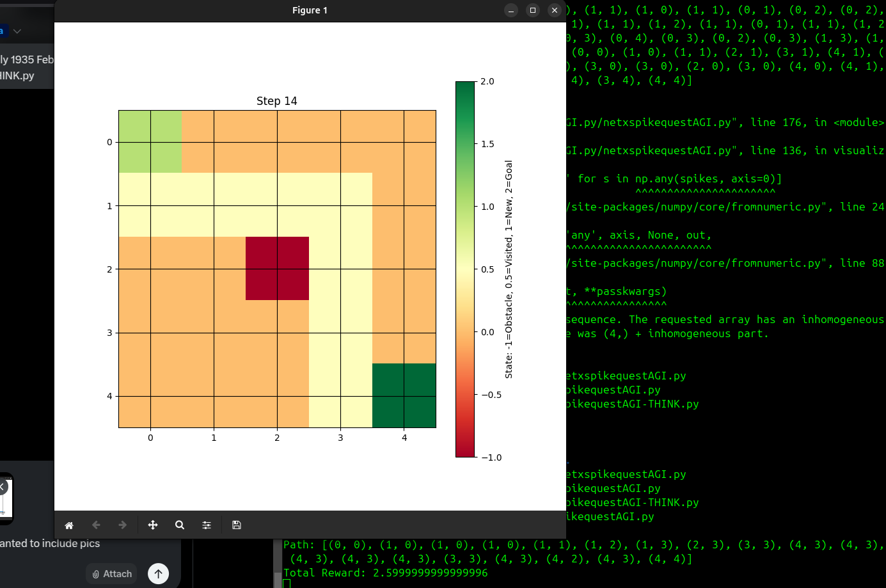Reset the plot view with the Home icon
This screenshot has height=588, width=886.
coord(68,525)
